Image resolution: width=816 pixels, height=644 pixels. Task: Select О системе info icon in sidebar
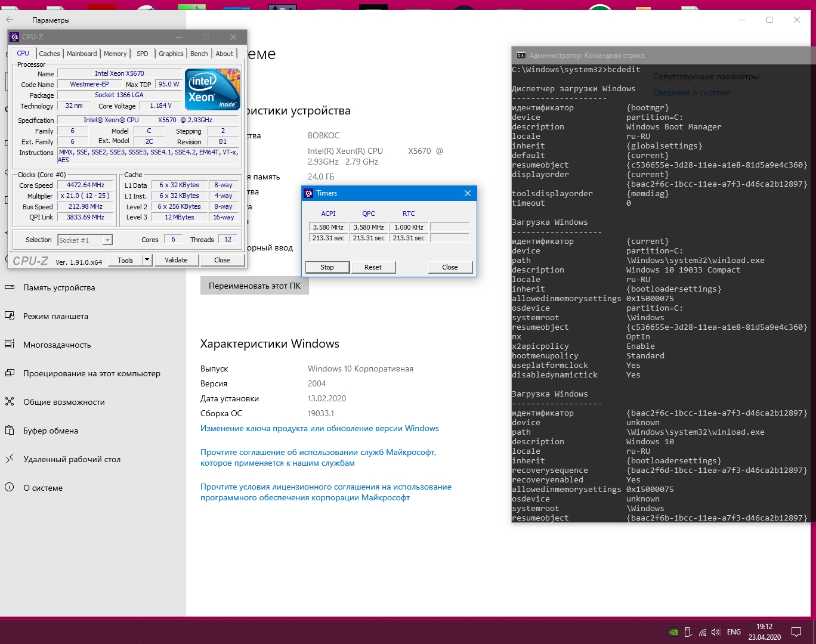10,488
